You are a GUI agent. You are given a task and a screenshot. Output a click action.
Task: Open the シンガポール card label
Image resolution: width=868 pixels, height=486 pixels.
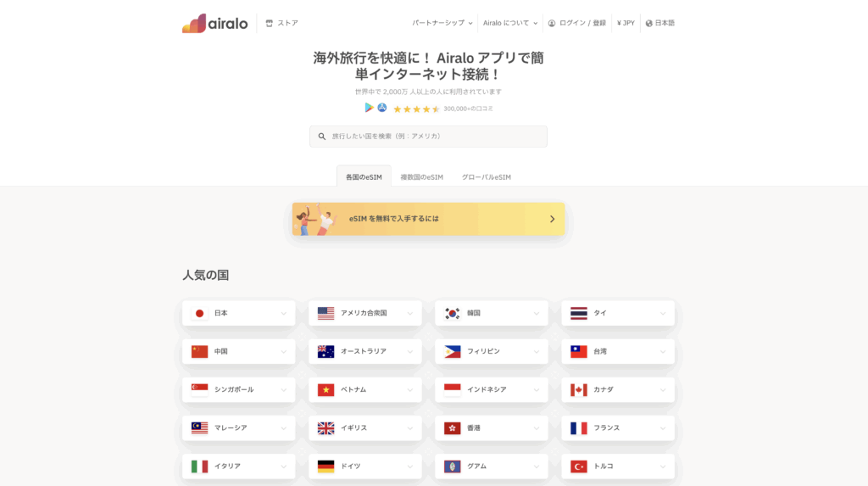[234, 389]
